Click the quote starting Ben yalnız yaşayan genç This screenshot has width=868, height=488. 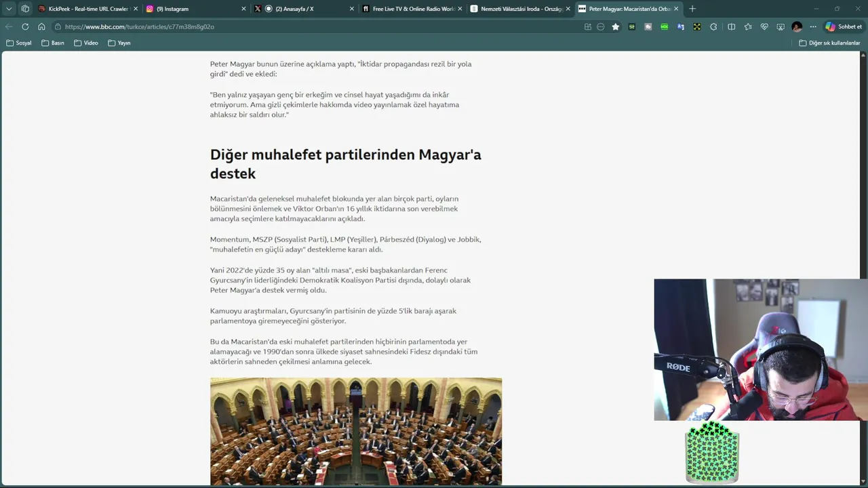coord(334,104)
